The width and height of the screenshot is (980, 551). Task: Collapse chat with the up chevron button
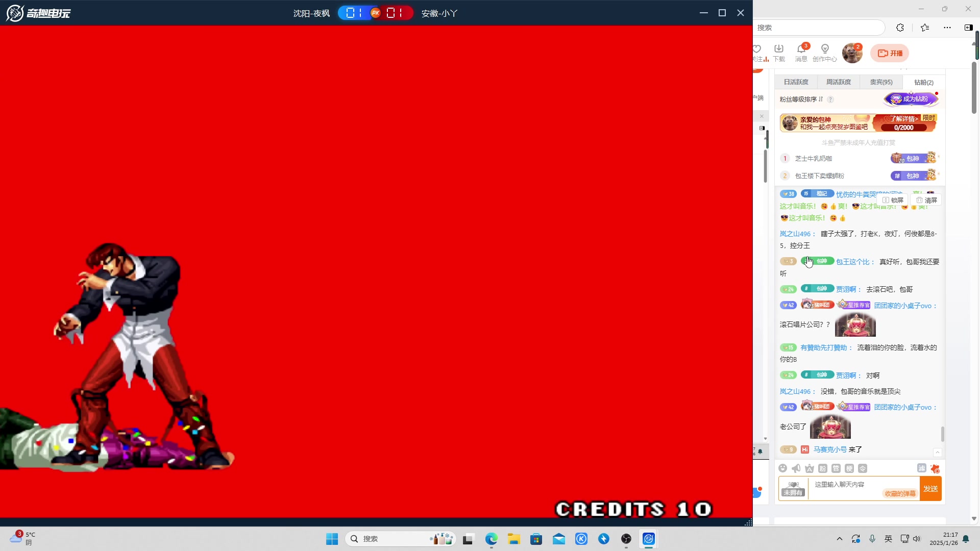pos(937,453)
